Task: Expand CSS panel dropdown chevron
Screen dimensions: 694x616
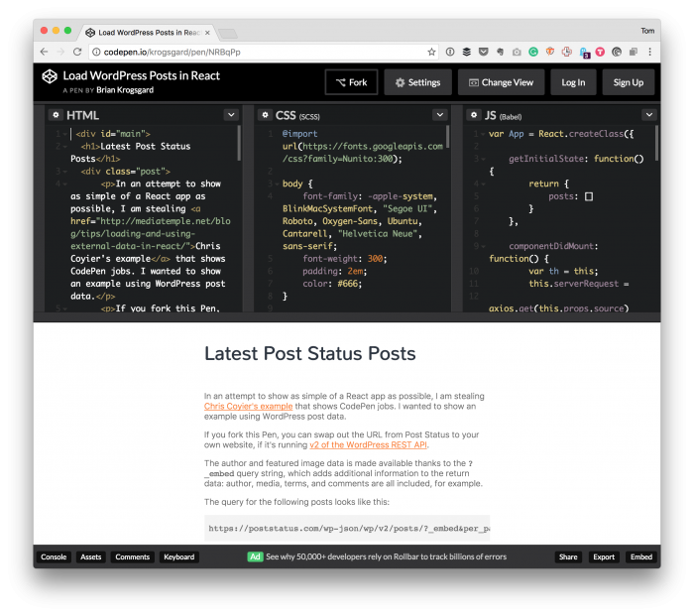Action: tap(440, 115)
